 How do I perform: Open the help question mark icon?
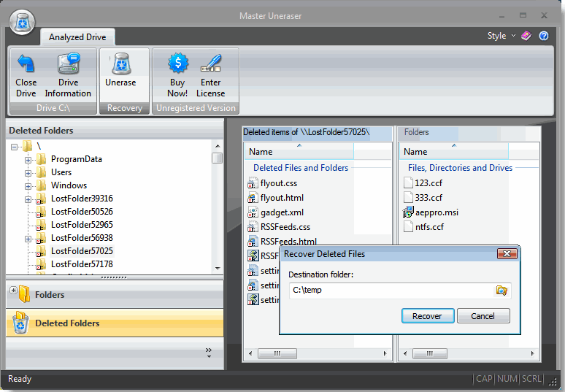(544, 36)
